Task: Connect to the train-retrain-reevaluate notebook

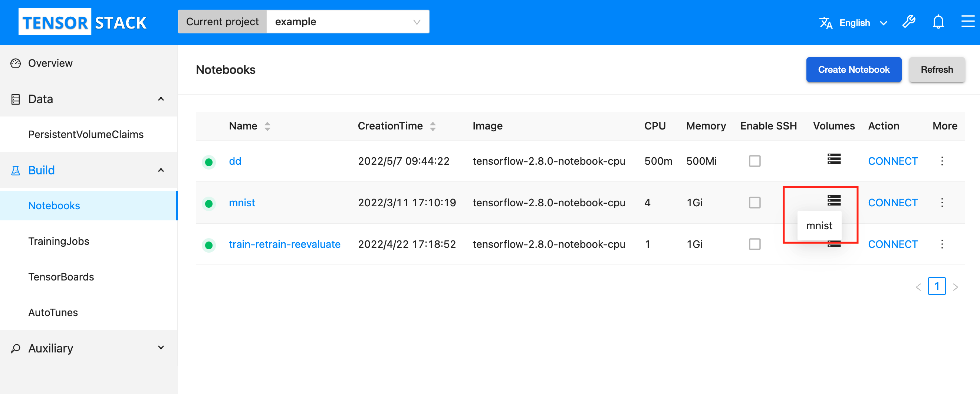Action: pyautogui.click(x=892, y=244)
